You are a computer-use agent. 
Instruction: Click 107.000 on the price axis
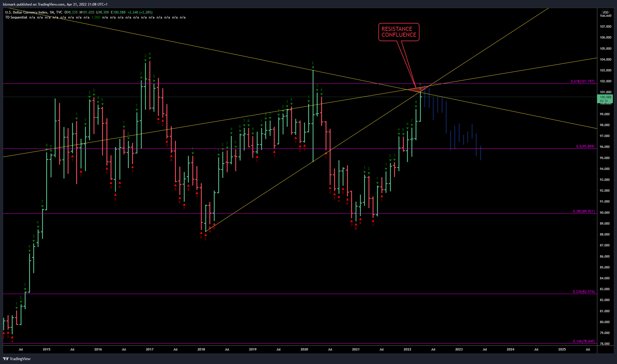[606, 26]
